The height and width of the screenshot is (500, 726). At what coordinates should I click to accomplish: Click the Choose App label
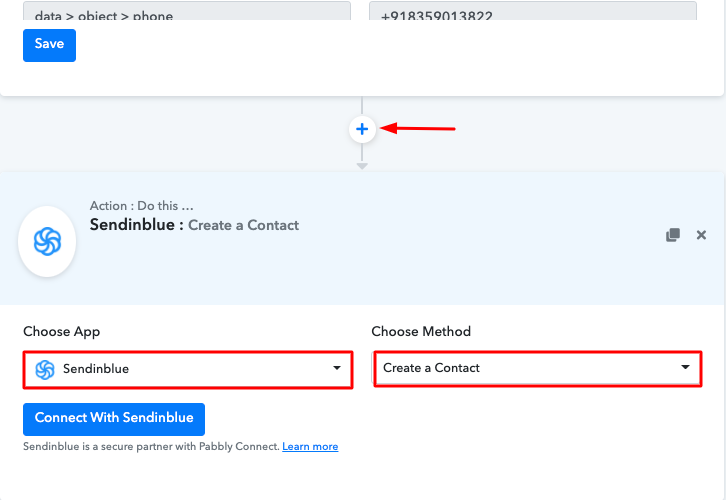click(x=62, y=331)
